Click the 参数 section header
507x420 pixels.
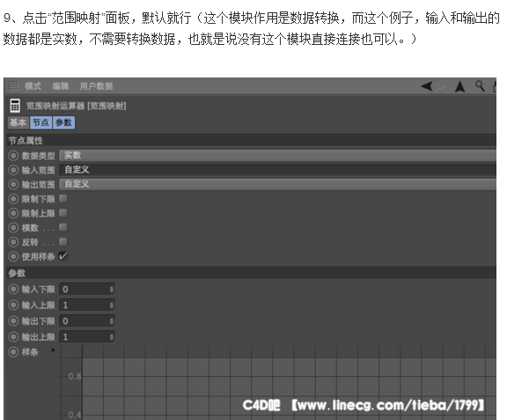click(x=252, y=273)
